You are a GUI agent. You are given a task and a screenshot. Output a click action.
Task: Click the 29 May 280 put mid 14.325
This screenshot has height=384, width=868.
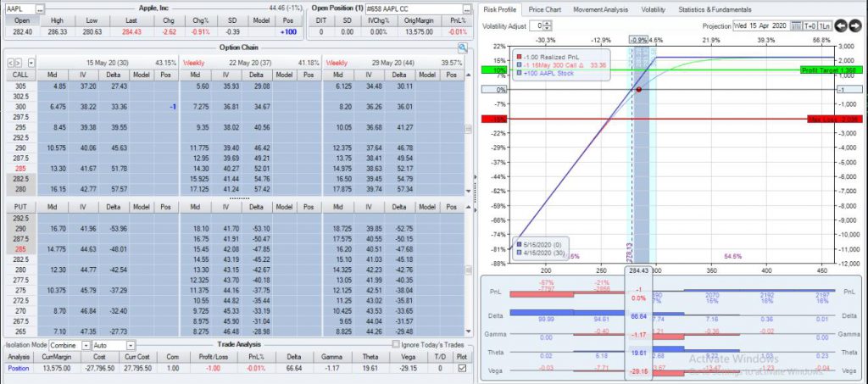click(x=343, y=270)
